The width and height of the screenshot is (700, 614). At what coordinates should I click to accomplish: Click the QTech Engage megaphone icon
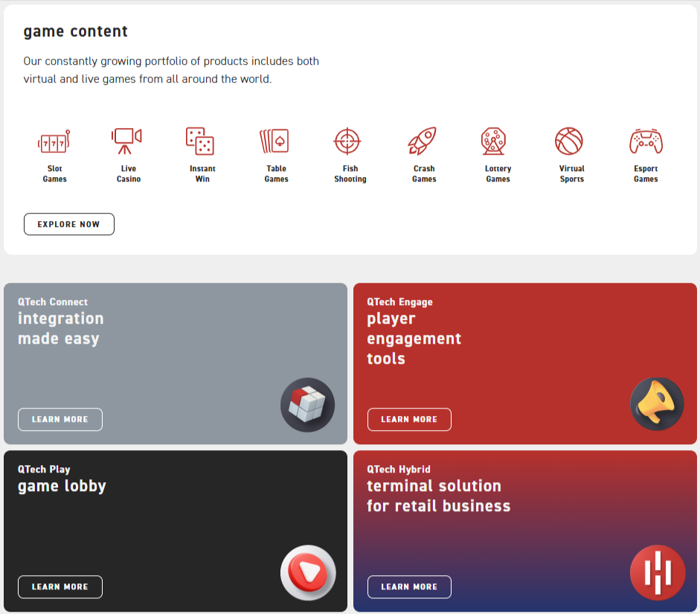(x=657, y=404)
